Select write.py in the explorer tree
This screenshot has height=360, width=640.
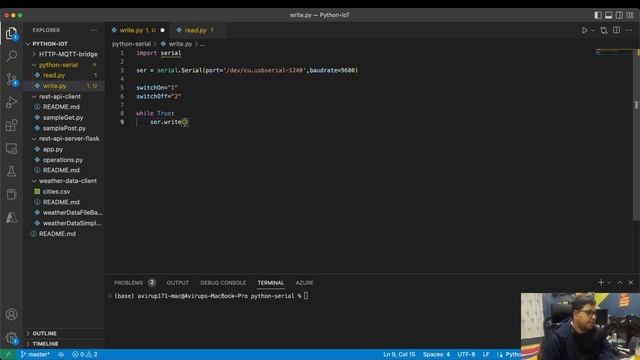tap(64, 86)
